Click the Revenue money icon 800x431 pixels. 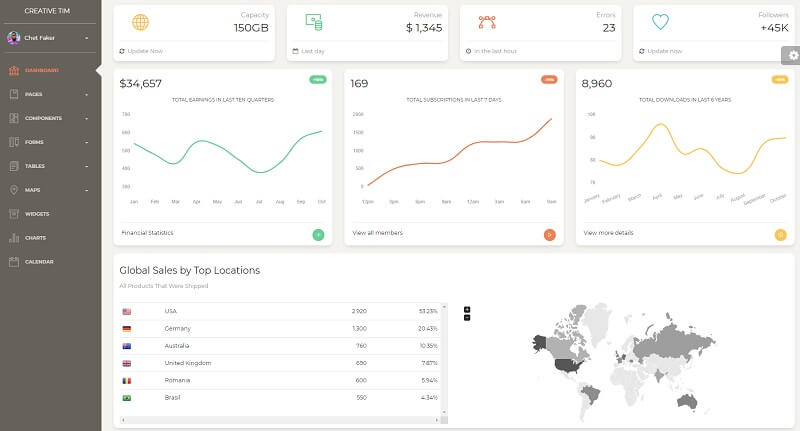pyautogui.click(x=314, y=22)
